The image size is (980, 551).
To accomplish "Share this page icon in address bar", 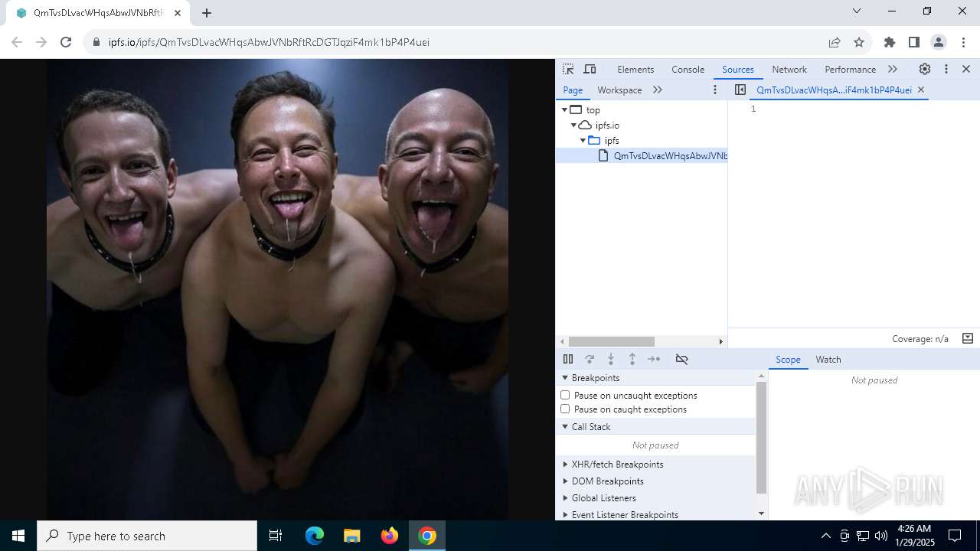I will [x=835, y=42].
